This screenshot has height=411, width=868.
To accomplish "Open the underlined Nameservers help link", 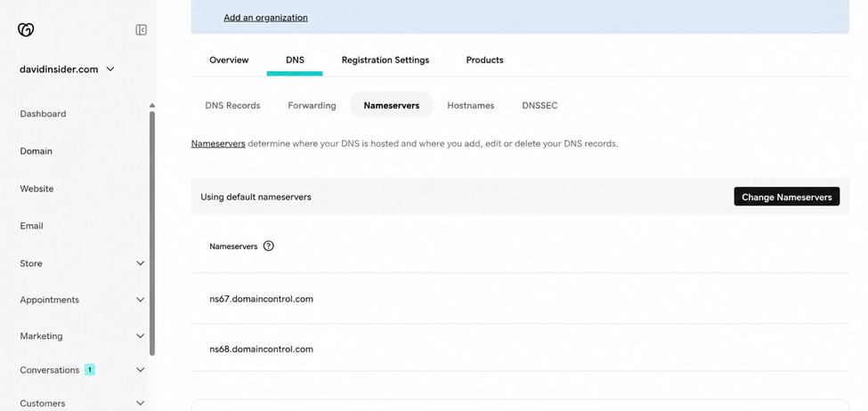I will click(x=218, y=144).
